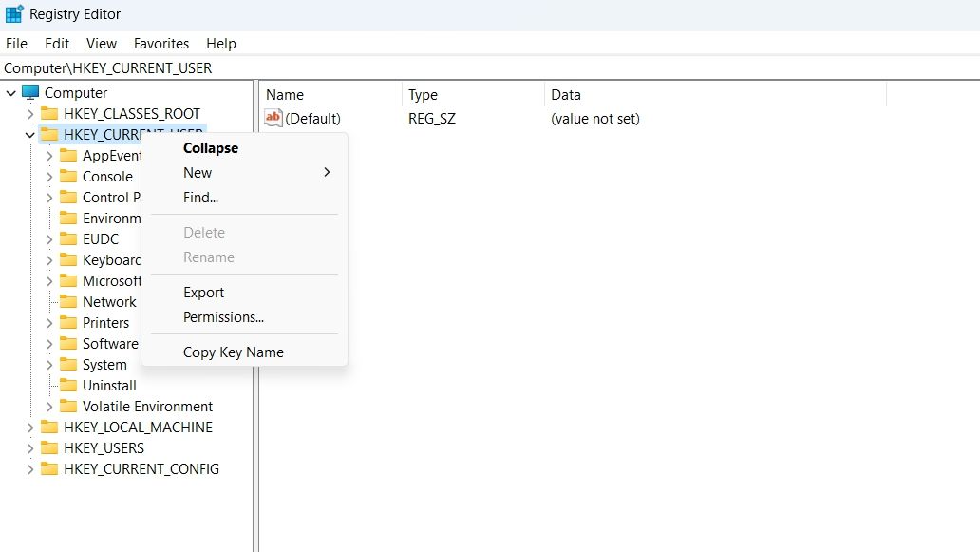Select Permissions... in the context menu
Viewport: 980px width, 552px height.
pos(223,317)
